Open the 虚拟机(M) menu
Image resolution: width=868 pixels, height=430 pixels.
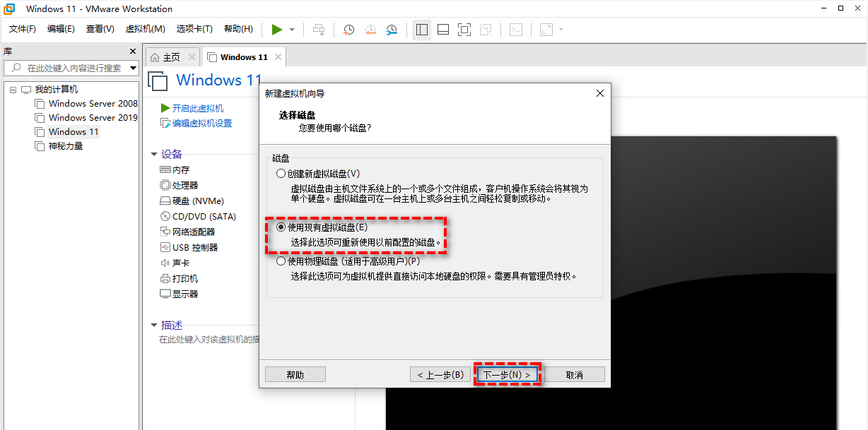[x=146, y=29]
